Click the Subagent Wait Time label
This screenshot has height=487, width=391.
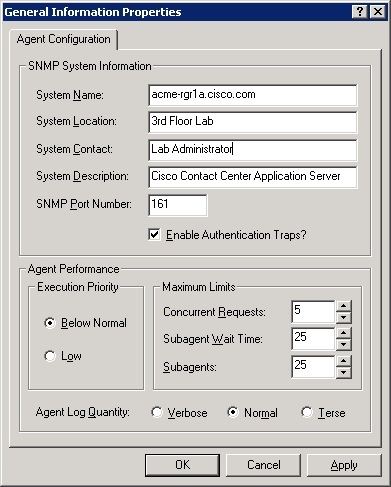pos(213,339)
